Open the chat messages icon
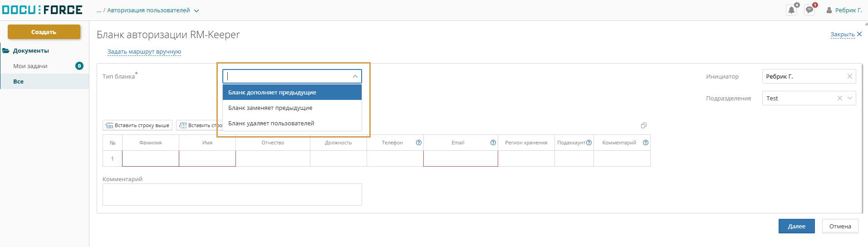868x247 pixels. click(809, 10)
